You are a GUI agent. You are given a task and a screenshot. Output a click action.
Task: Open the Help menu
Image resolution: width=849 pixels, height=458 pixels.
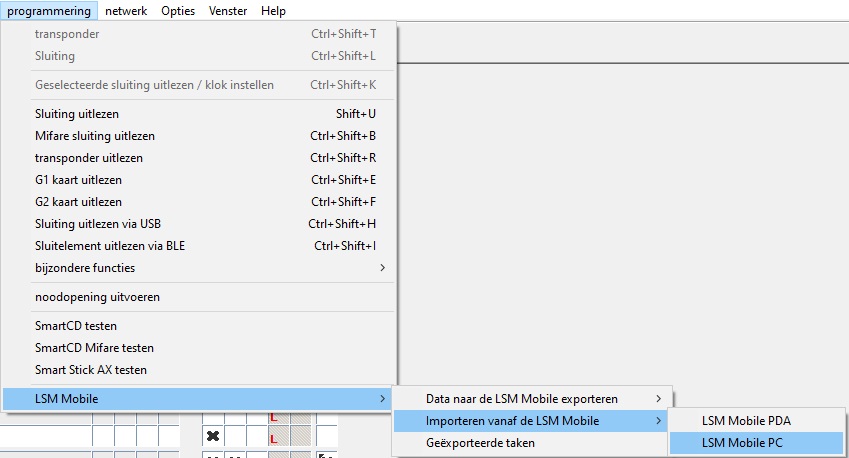click(273, 11)
